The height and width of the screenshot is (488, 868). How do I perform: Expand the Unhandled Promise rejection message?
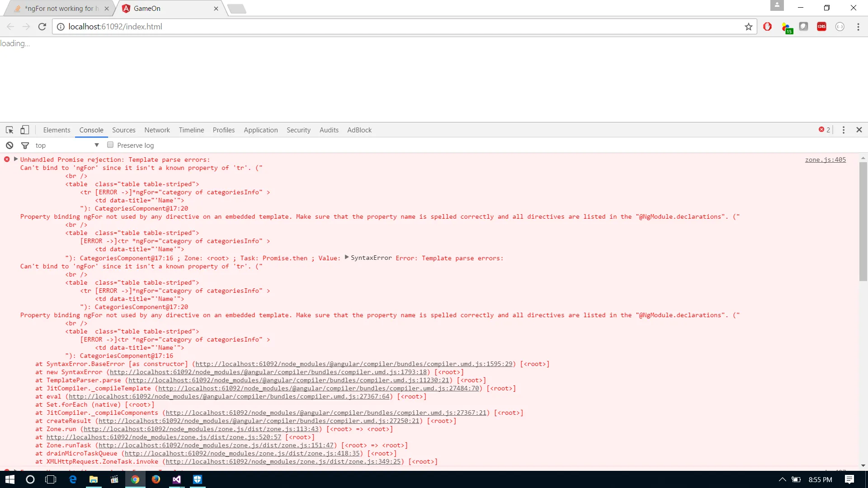pos(16,159)
